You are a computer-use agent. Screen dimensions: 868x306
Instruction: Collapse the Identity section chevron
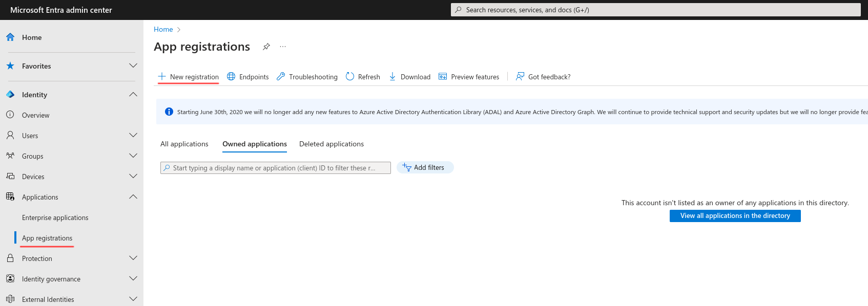[x=133, y=94]
